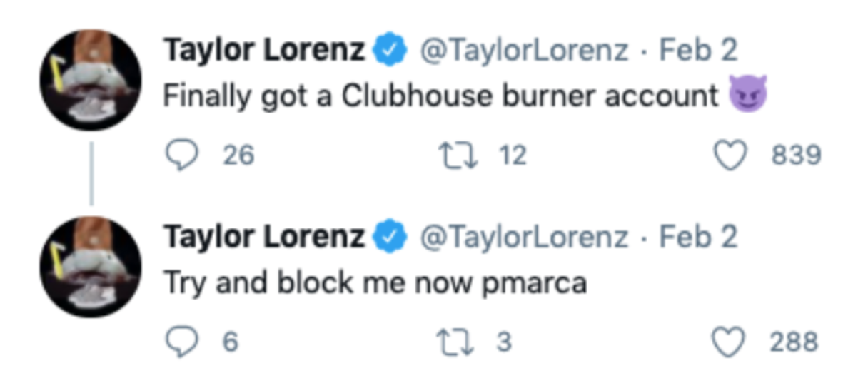
Task: Click the purple devil emoji
Action: coord(747,94)
